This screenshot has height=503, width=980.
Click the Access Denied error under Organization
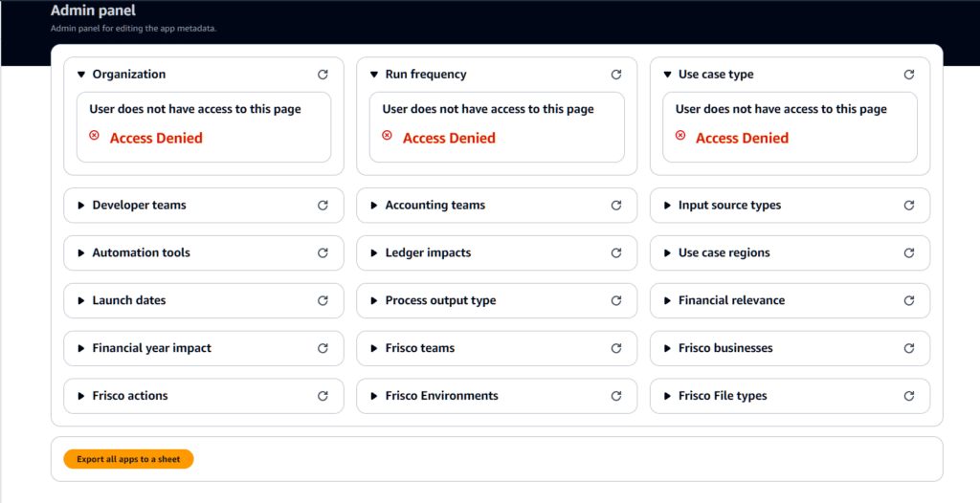(156, 138)
